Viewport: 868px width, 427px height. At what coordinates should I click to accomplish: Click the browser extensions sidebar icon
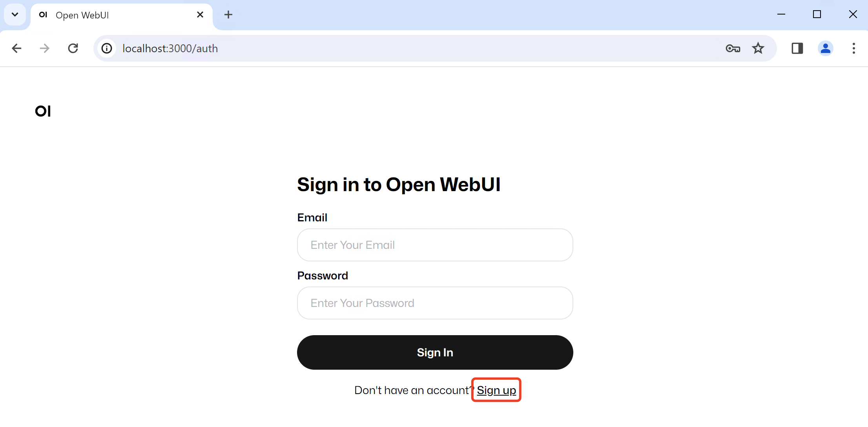point(798,48)
